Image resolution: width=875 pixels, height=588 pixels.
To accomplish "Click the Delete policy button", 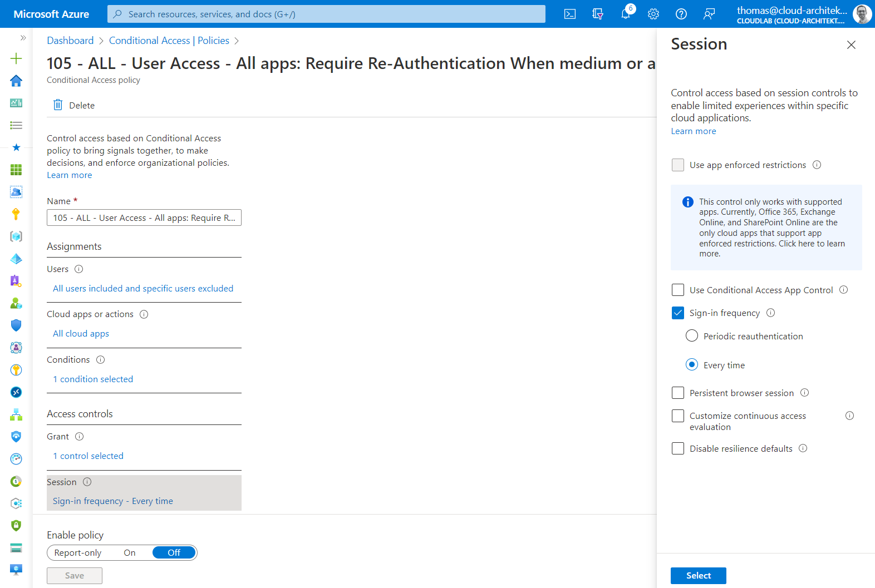I will coord(74,105).
